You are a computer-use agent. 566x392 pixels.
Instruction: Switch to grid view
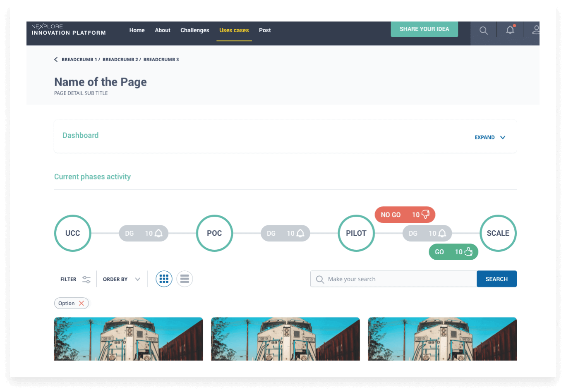(164, 279)
